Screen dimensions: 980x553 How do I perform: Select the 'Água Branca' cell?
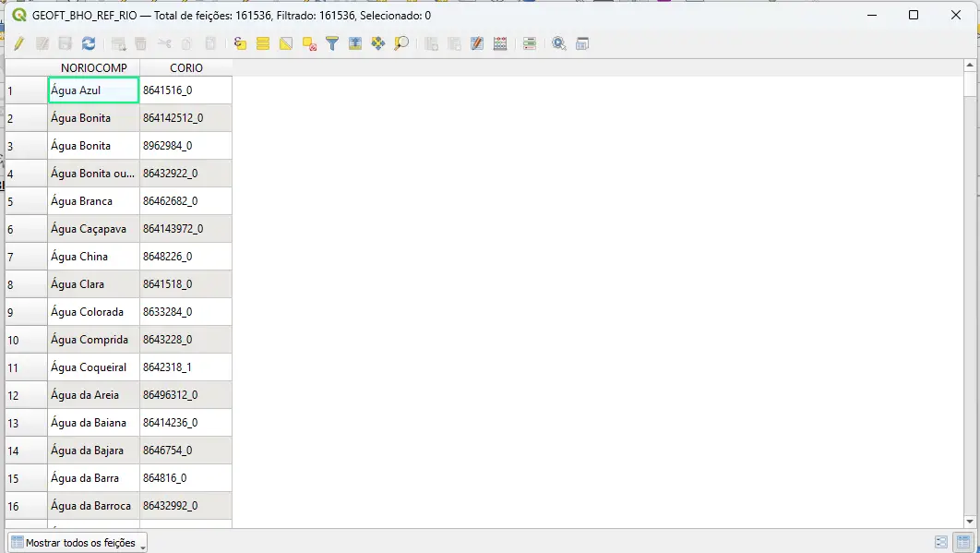[93, 201]
